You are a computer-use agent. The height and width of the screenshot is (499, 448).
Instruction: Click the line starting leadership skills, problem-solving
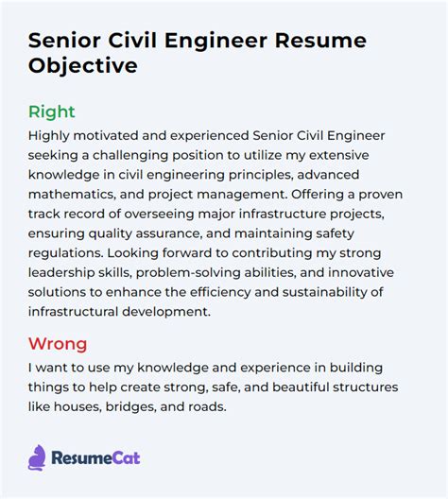coord(211,273)
